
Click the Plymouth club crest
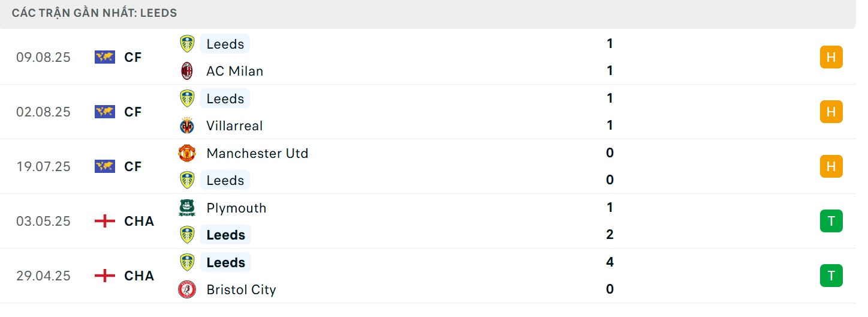tap(187, 208)
